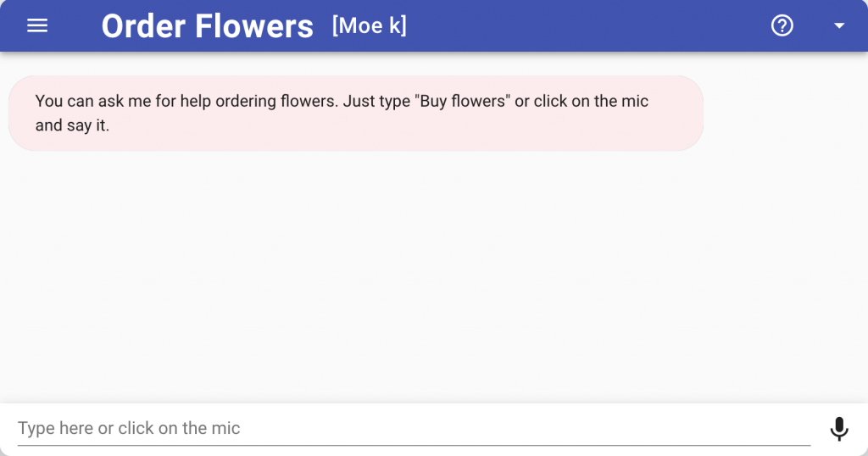Focus the "Type here or click on the mic" placeholder
This screenshot has width=868, height=456.
click(x=129, y=428)
